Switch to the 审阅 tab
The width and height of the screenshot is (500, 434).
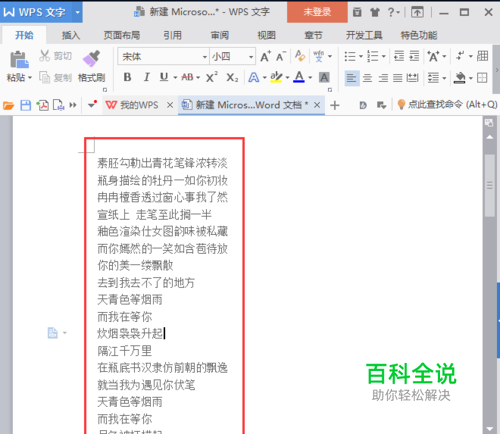click(x=220, y=35)
